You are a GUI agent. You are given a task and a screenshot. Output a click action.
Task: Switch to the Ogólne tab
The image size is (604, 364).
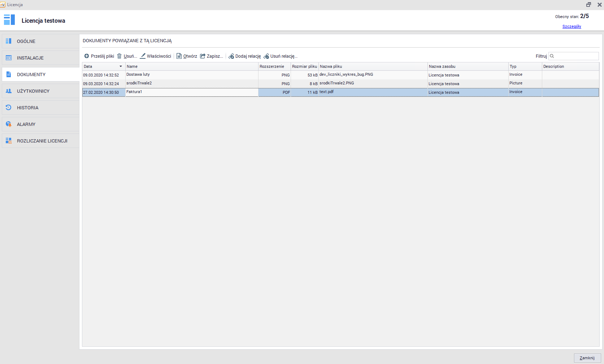point(26,41)
